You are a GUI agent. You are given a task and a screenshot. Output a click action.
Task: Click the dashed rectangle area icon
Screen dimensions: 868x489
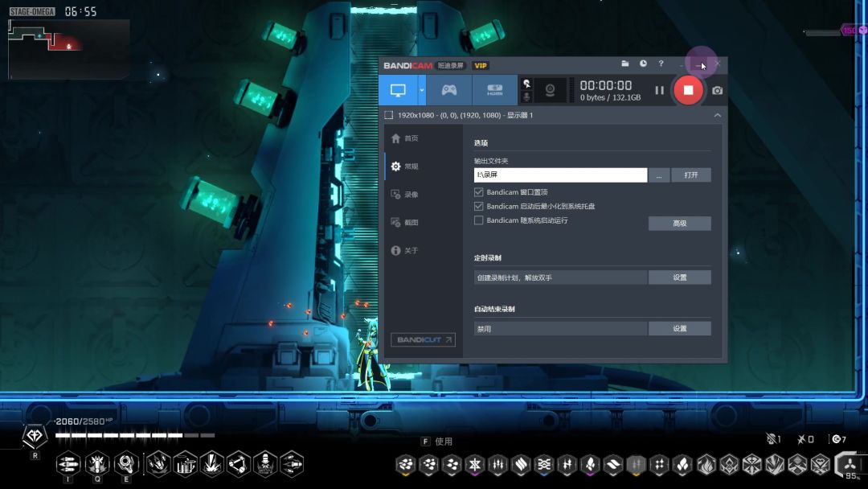[x=389, y=115]
